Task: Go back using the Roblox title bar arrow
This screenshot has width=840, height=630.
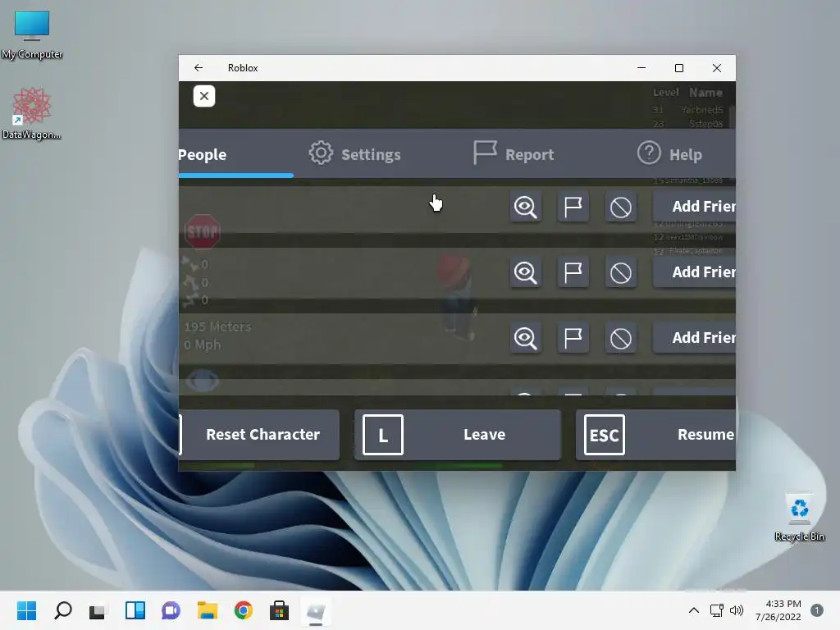Action: (x=199, y=67)
